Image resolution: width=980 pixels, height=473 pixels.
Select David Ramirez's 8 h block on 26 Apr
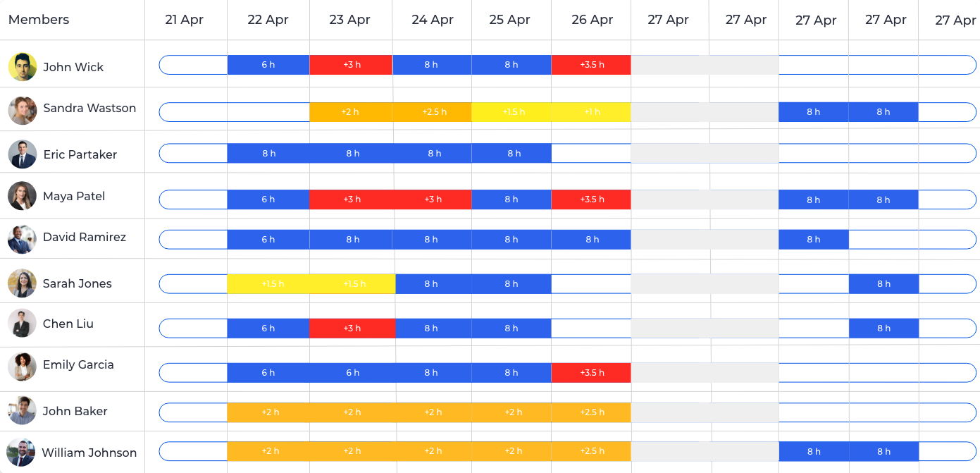591,240
